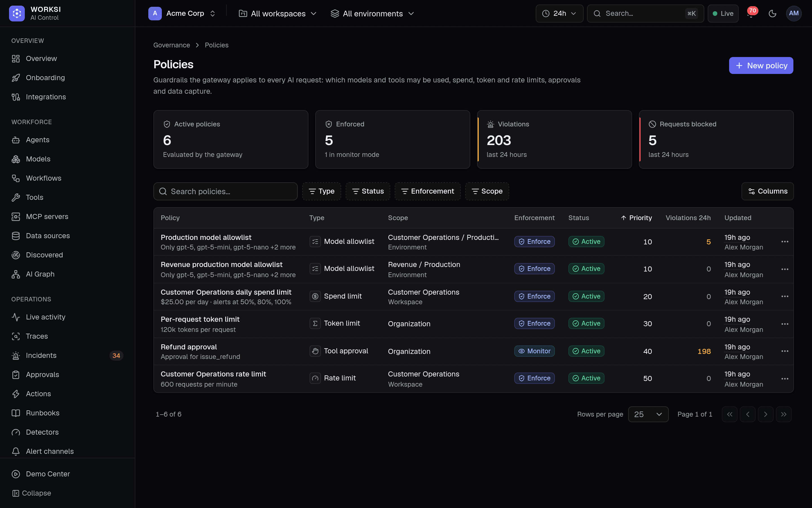The image size is (812, 508).
Task: Sort by Priority column header
Action: 636,218
